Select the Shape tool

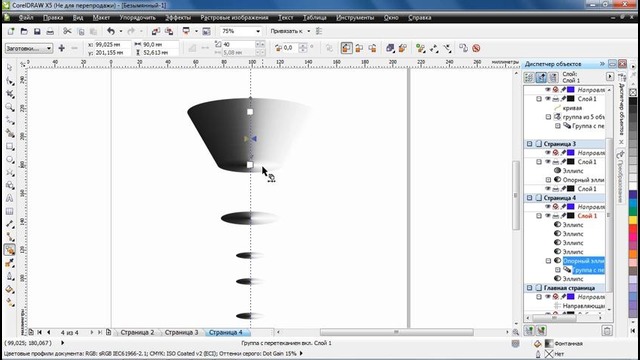[x=10, y=81]
